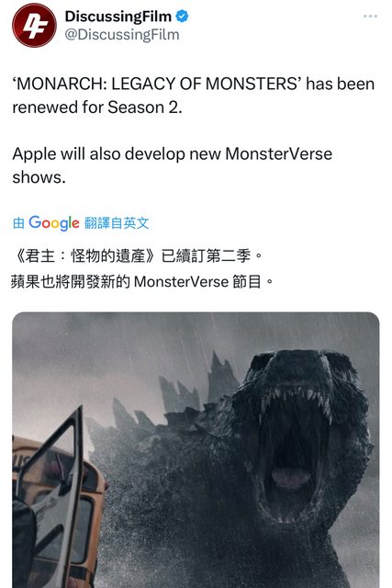
Task: Click the 由 character before Google
Action: [18, 223]
